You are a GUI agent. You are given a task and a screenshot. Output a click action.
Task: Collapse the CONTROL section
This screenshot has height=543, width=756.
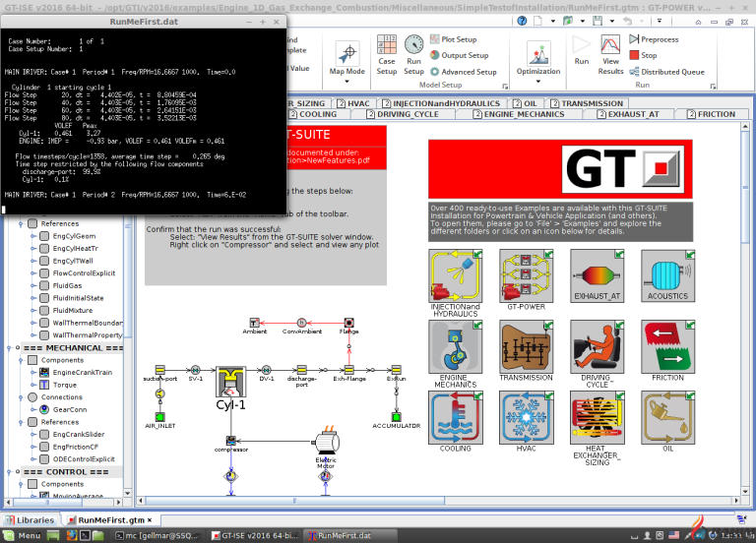8,472
